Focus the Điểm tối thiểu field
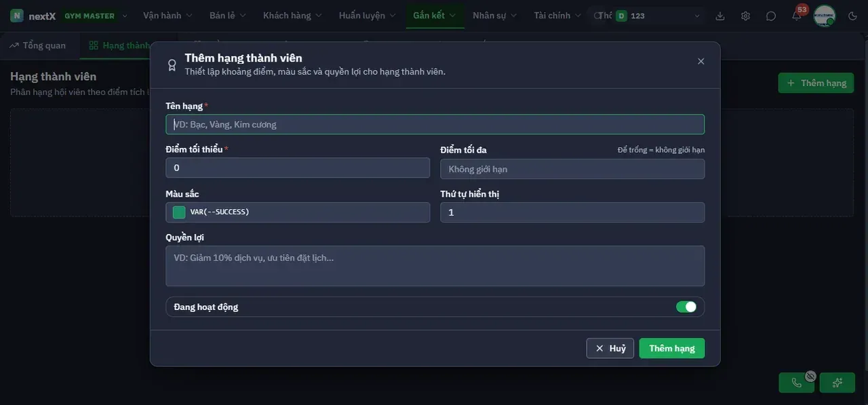The width and height of the screenshot is (868, 405). click(x=298, y=168)
